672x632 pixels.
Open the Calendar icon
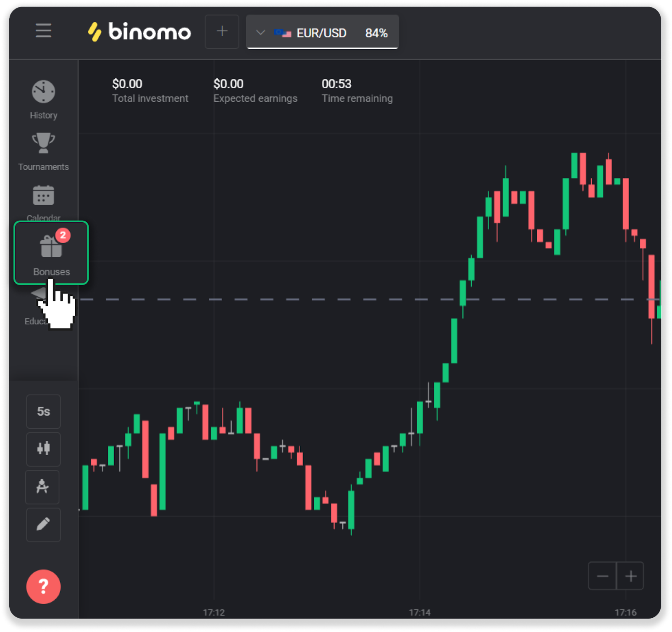pyautogui.click(x=43, y=196)
